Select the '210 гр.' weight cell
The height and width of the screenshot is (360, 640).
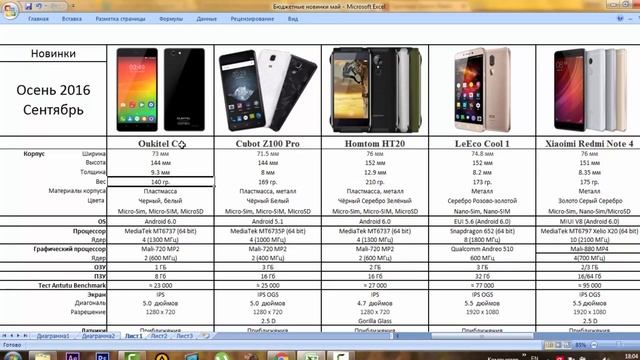point(375,182)
